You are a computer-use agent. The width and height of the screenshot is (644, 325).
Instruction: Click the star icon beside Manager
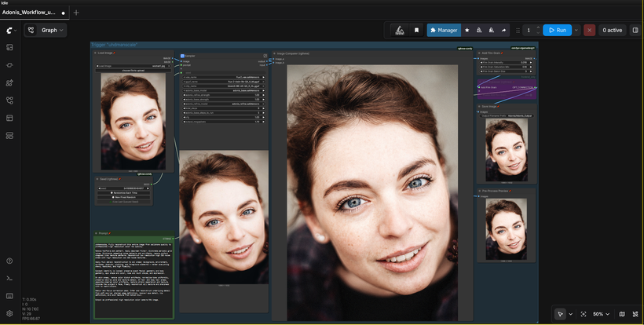467,30
